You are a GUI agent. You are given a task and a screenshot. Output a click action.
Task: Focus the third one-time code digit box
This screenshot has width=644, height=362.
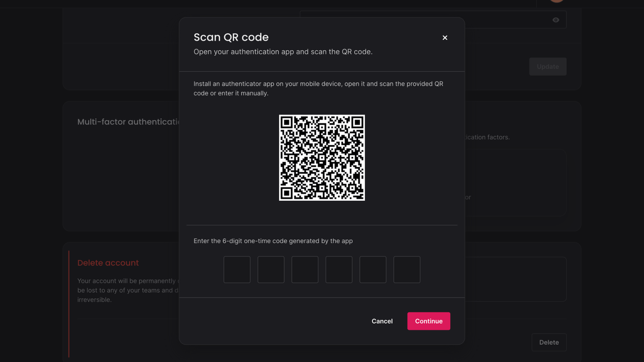click(305, 269)
